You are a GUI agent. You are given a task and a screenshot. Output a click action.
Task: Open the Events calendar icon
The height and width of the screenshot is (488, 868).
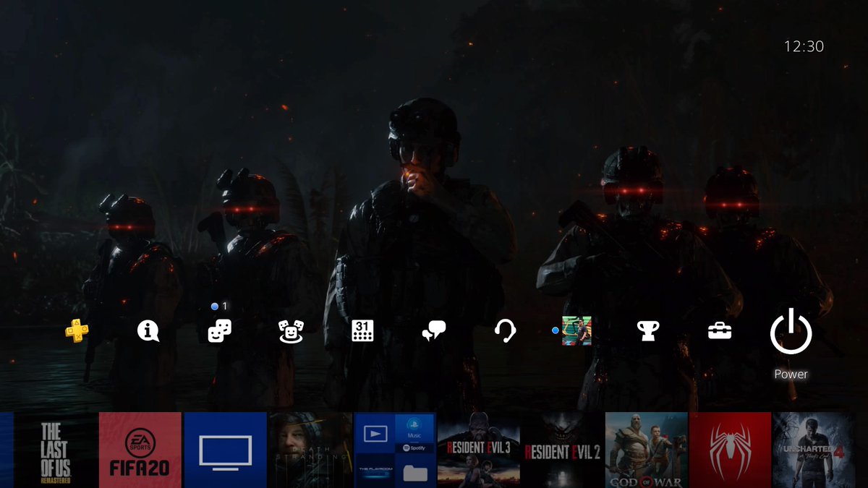pos(362,331)
